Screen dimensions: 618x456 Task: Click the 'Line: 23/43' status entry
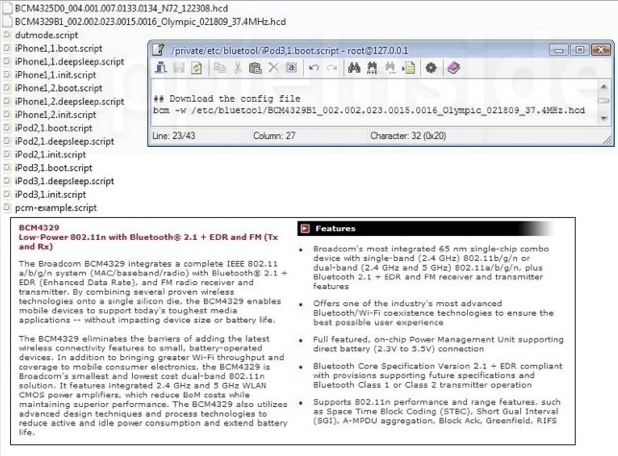click(x=173, y=136)
